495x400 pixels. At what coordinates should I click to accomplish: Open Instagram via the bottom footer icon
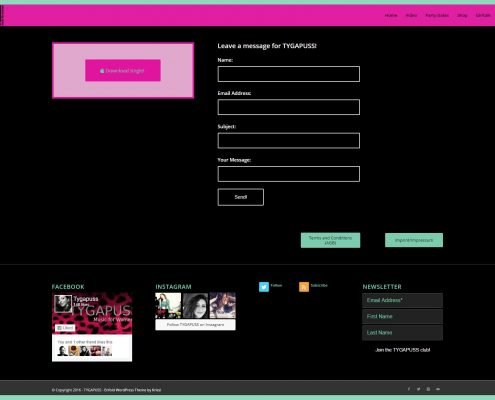point(428,389)
